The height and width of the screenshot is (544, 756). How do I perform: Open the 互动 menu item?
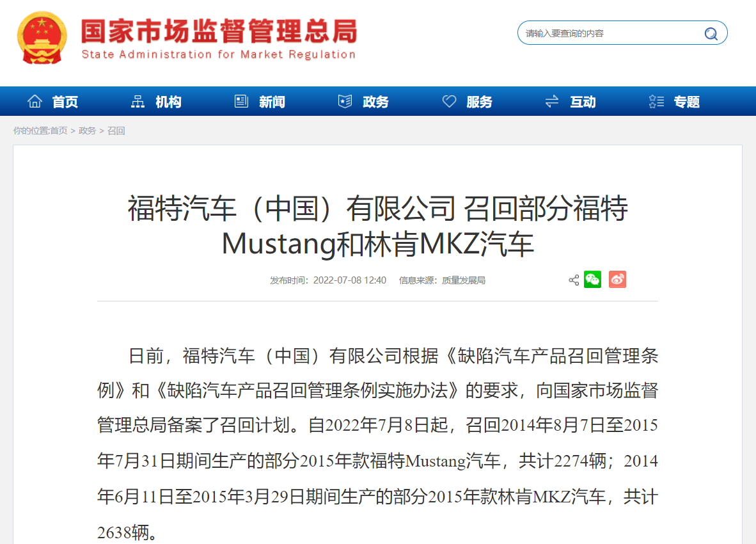coord(583,102)
